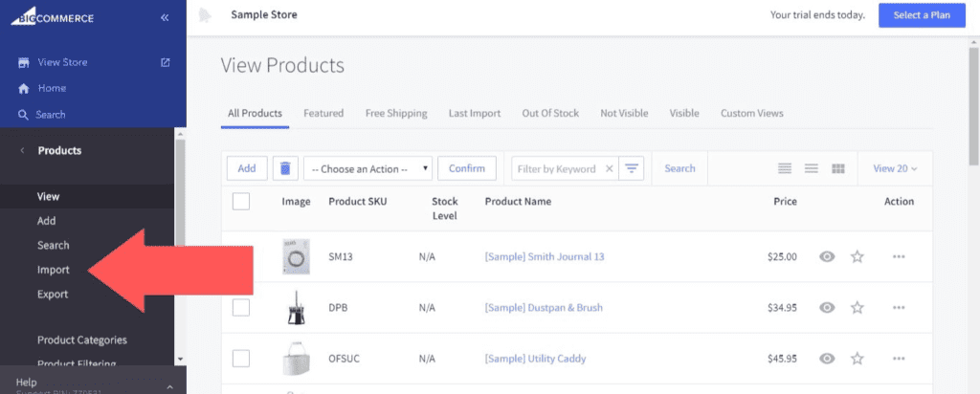Switch to grid view icon

click(x=838, y=168)
